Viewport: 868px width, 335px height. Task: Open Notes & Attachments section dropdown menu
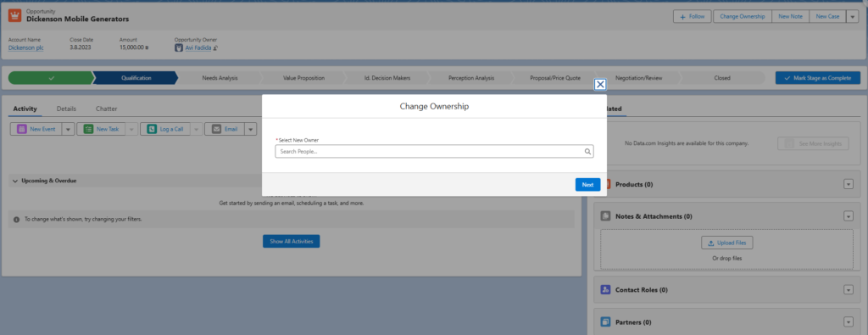point(849,216)
